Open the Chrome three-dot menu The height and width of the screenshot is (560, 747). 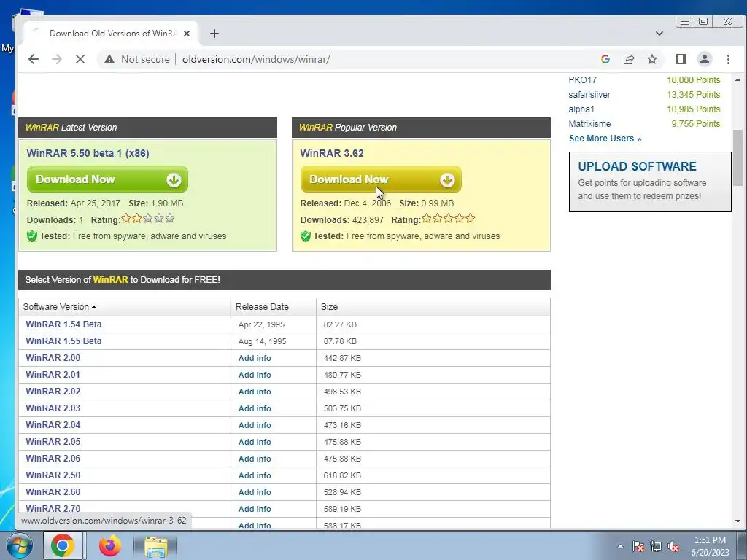point(728,59)
